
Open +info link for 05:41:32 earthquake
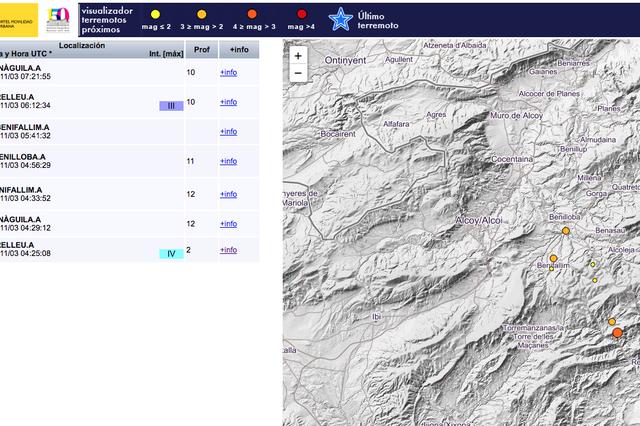[229, 131]
